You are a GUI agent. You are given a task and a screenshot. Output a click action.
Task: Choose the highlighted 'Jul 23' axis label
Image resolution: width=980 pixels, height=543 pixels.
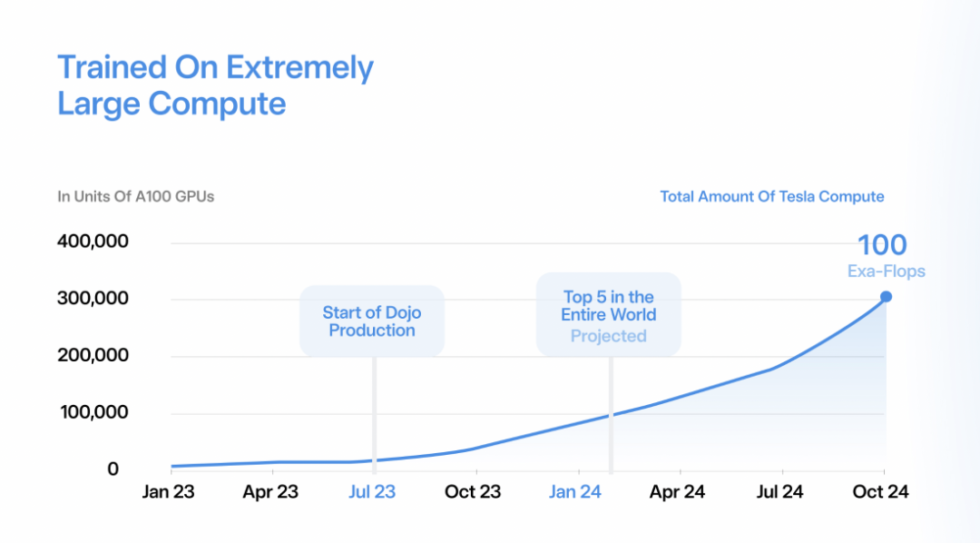pos(372,492)
